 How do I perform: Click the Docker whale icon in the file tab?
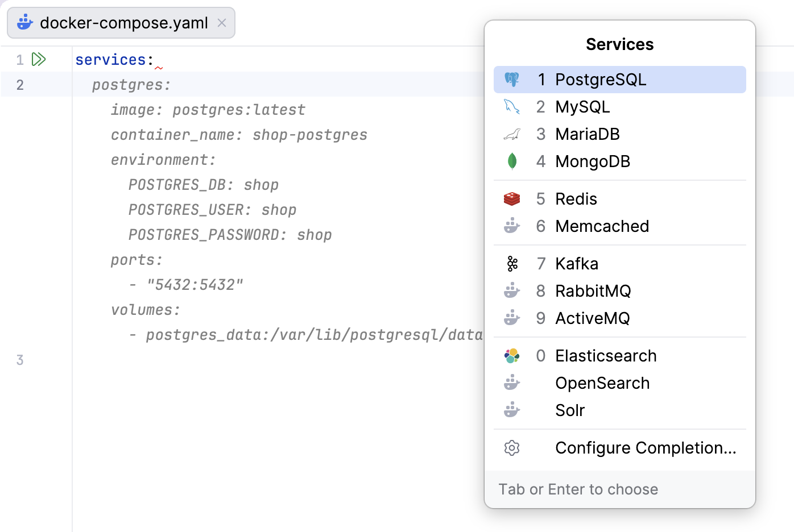[x=25, y=23]
